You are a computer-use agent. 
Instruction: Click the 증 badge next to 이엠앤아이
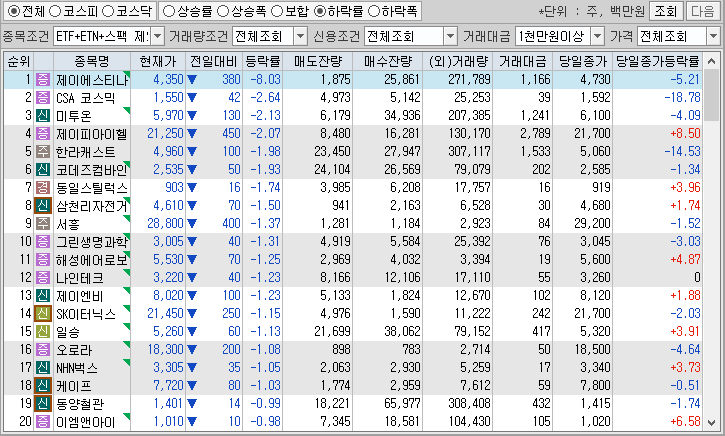(x=43, y=421)
